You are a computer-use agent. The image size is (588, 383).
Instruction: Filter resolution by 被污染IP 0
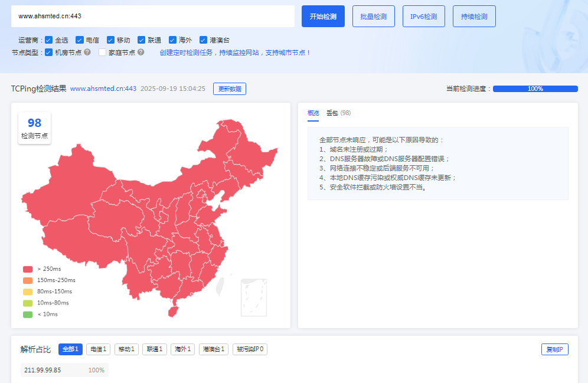click(x=250, y=349)
